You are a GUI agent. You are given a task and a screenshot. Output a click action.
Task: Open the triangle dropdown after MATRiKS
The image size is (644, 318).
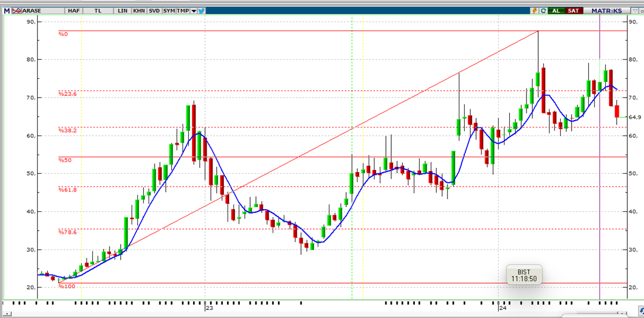click(x=635, y=11)
